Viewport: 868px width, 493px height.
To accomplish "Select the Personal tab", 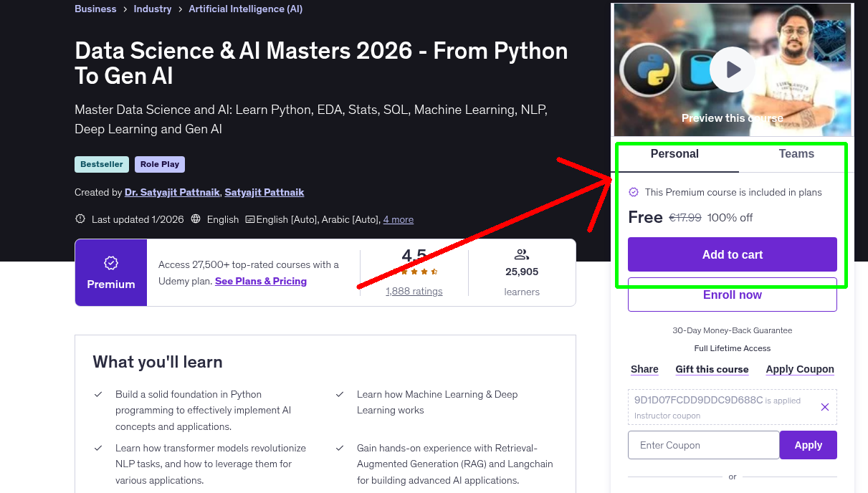I will tap(674, 153).
